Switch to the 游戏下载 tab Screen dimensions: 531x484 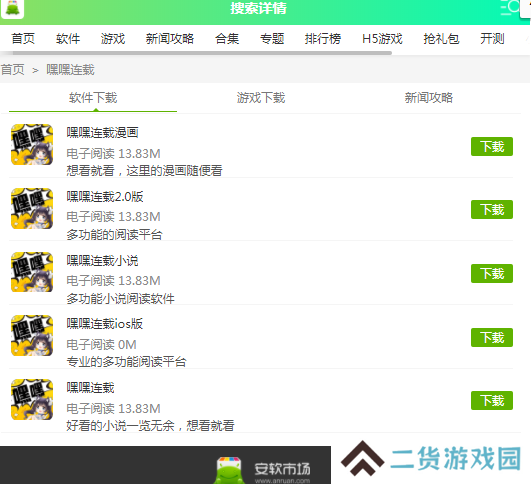pyautogui.click(x=261, y=98)
